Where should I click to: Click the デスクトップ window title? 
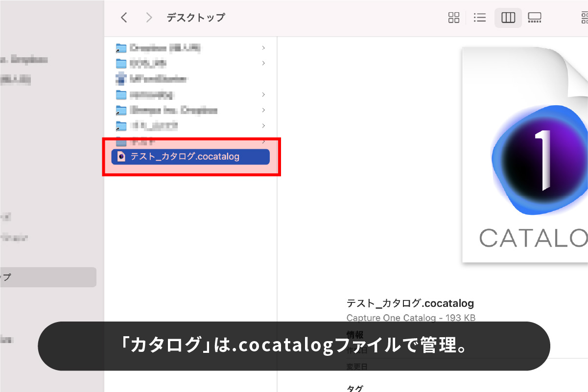click(196, 18)
